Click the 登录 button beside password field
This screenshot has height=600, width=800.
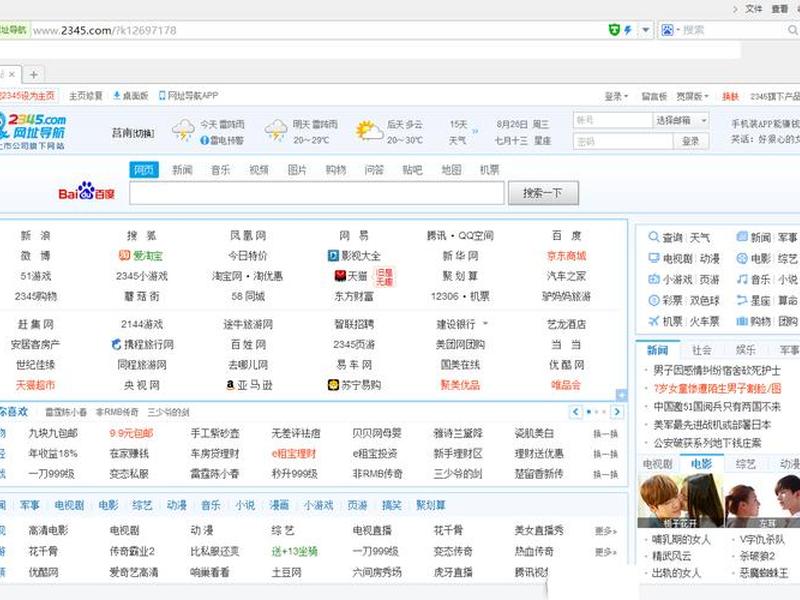[691, 141]
